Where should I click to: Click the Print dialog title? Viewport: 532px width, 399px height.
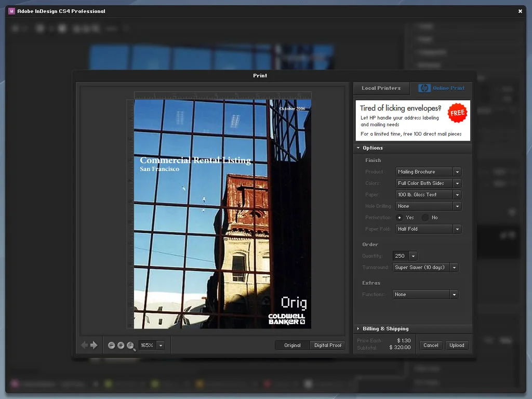coord(260,76)
